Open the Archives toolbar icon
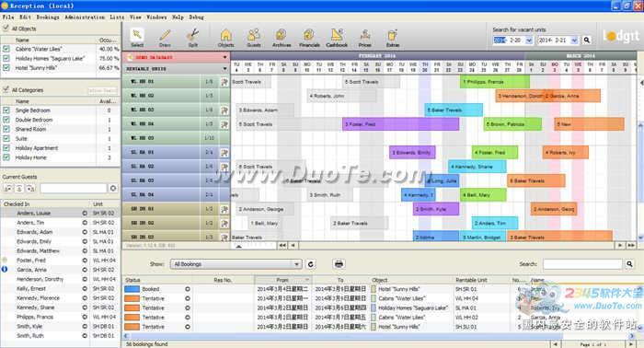 pos(282,38)
